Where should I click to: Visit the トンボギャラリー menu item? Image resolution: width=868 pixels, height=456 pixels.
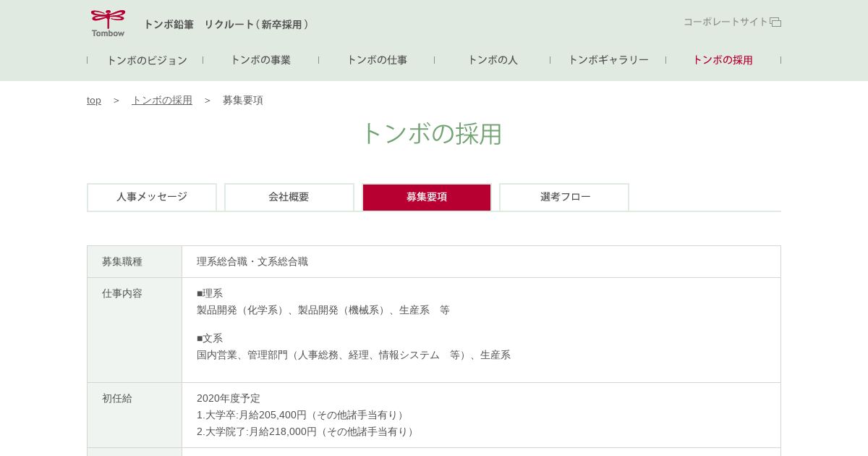tap(608, 60)
